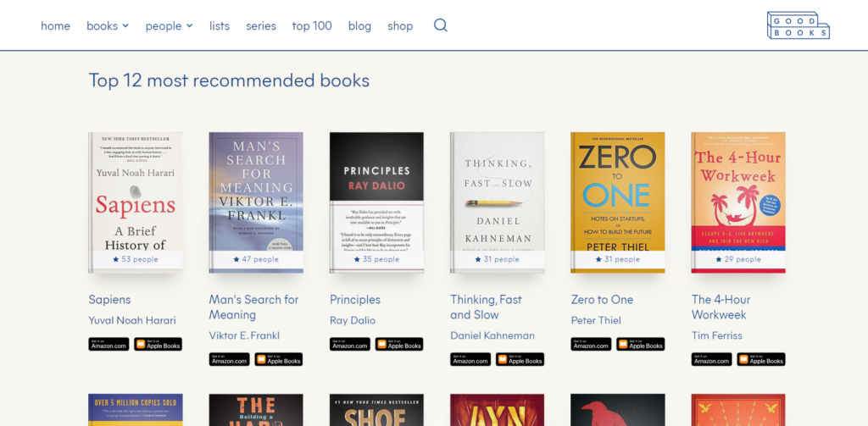Click 'Top 12 most recommended books' heading
868x426 pixels.
click(229, 80)
